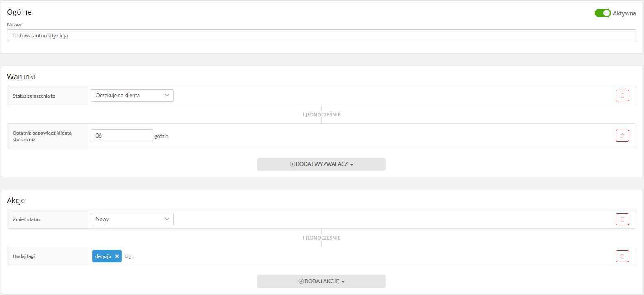This screenshot has width=644, height=295.
Task: Expand DODAJ WYZWALACZ caret arrow
Action: pos(352,165)
